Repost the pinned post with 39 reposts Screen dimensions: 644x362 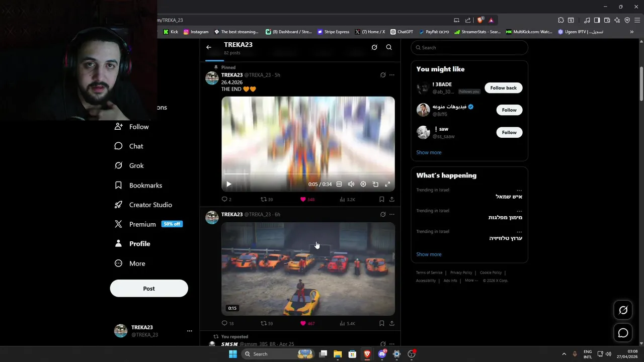click(267, 200)
